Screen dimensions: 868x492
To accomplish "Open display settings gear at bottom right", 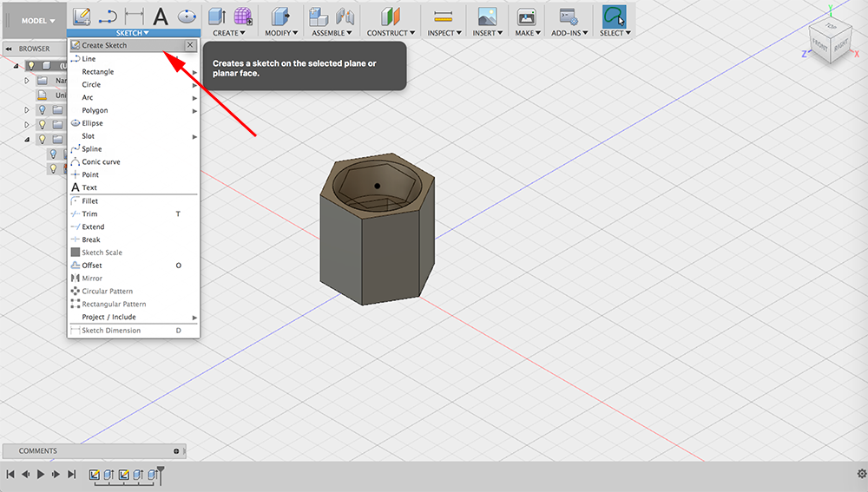I will point(862,474).
